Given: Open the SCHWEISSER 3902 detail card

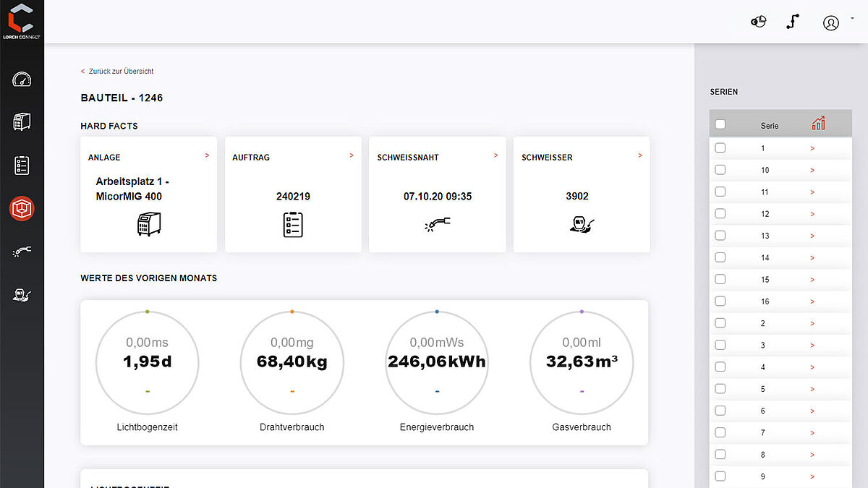Looking at the screenshot, I should click(582, 194).
